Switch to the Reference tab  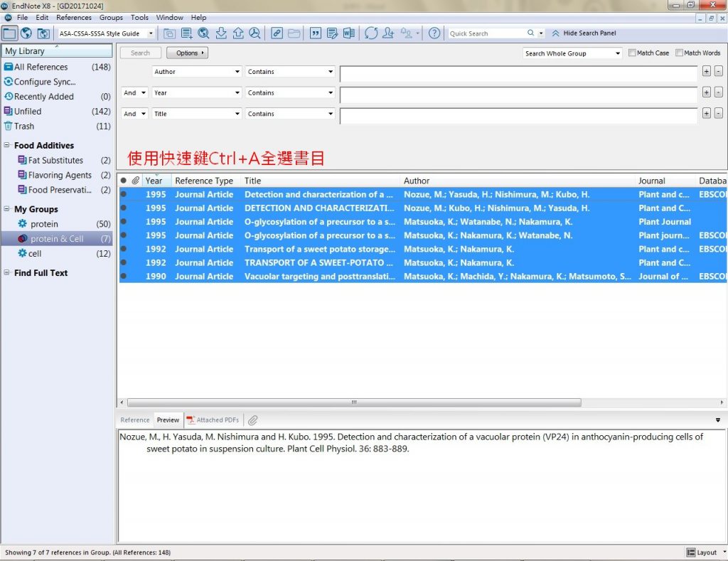[x=134, y=420]
